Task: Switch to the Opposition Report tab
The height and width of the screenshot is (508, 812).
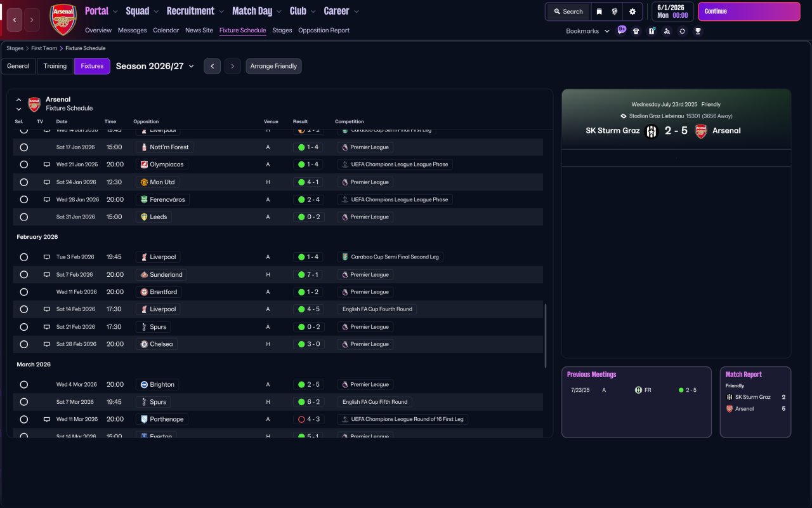Action: (324, 30)
